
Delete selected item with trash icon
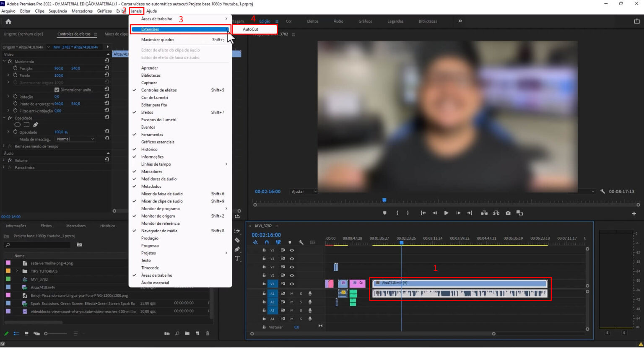pos(207,333)
